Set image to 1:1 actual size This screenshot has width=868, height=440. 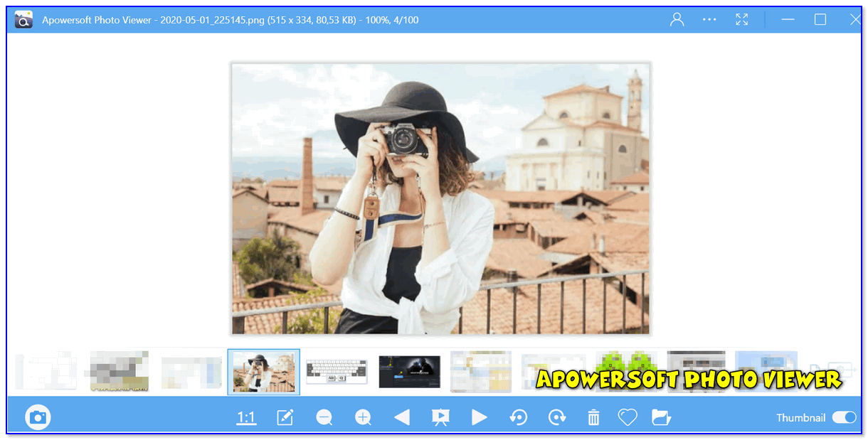click(246, 418)
